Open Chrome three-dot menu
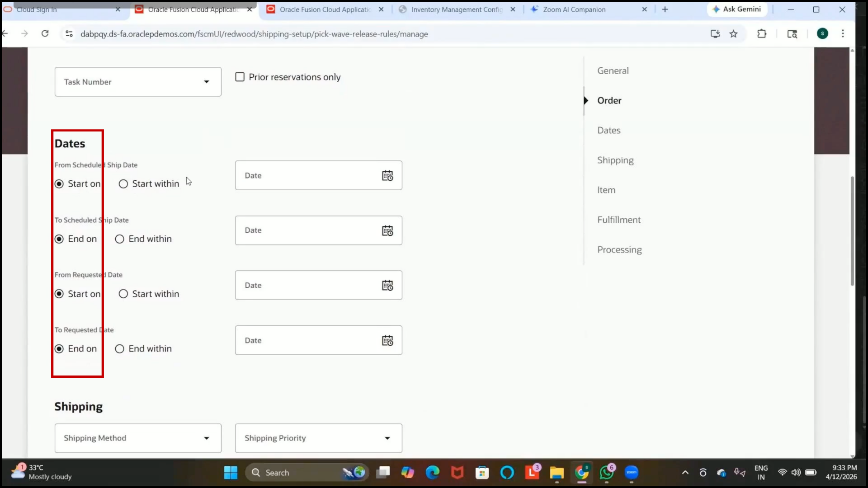The image size is (868, 488). coord(843,33)
